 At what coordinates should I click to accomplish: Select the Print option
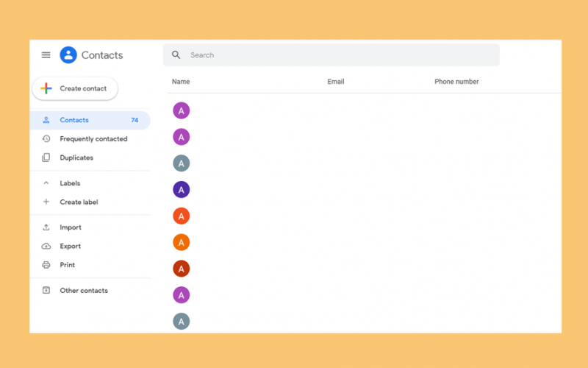click(68, 265)
